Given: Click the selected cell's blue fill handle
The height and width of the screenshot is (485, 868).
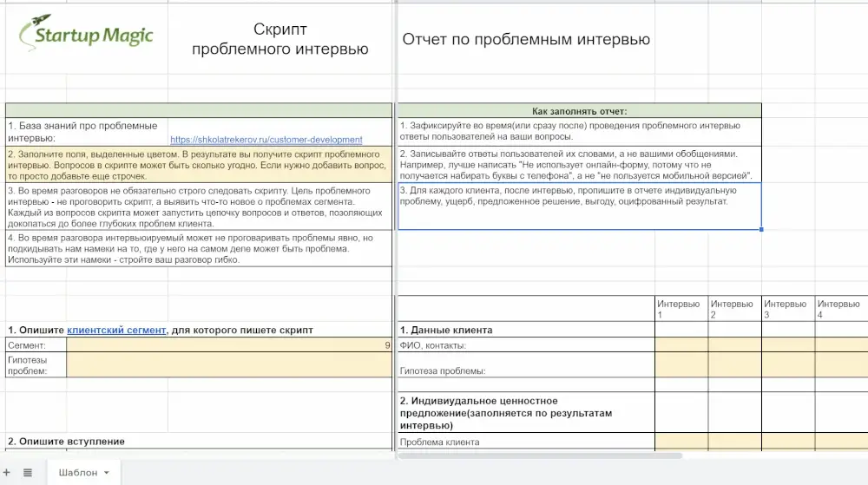Looking at the screenshot, I should pos(761,229).
